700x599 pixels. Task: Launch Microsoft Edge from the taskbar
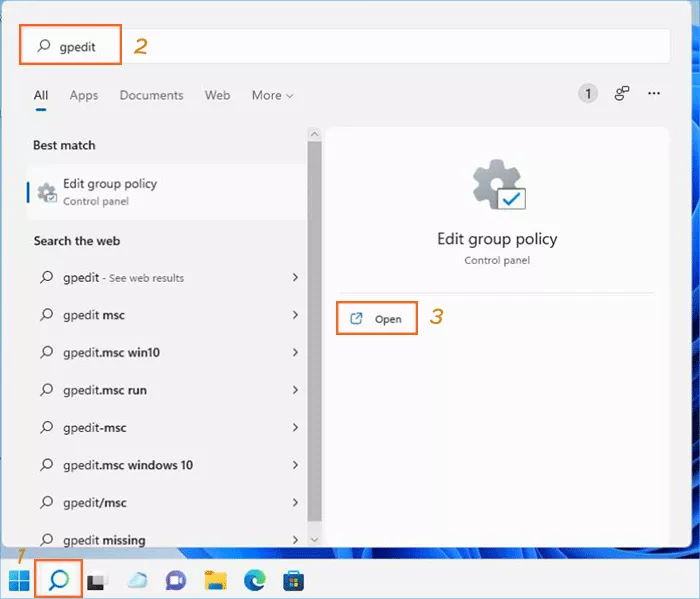tap(254, 580)
